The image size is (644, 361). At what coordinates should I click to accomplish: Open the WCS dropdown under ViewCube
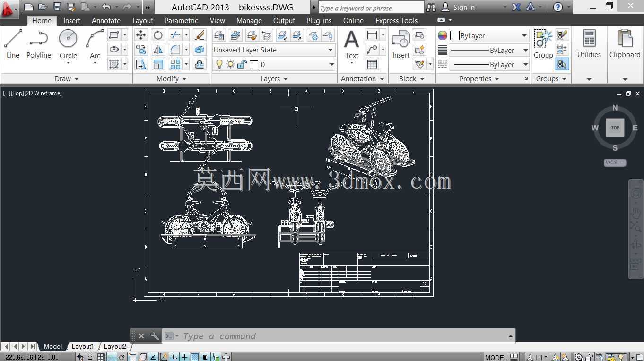point(615,163)
